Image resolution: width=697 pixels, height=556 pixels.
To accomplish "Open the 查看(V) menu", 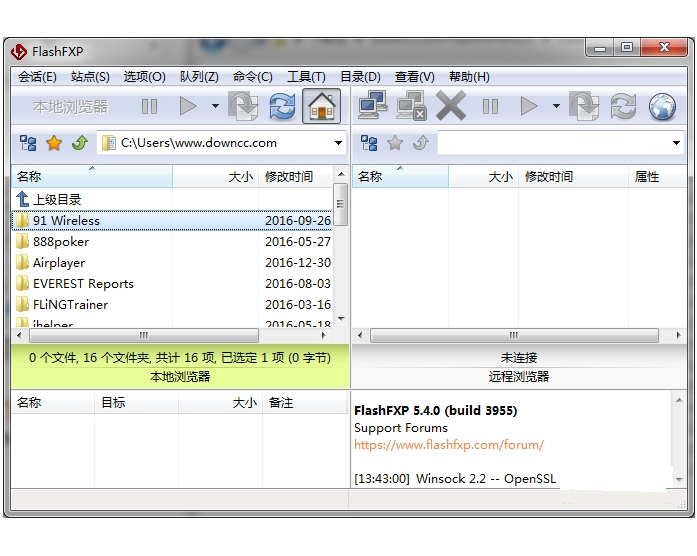I will click(x=414, y=77).
